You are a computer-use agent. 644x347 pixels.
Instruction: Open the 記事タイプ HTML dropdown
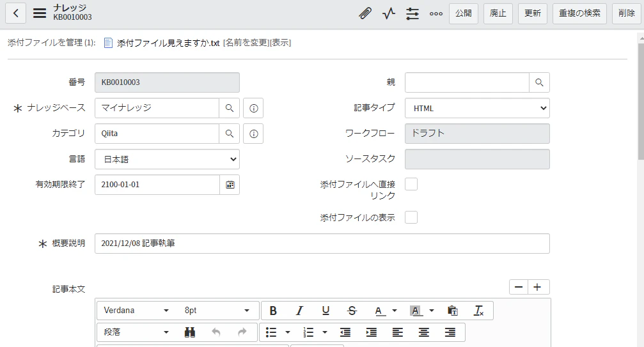pos(477,108)
